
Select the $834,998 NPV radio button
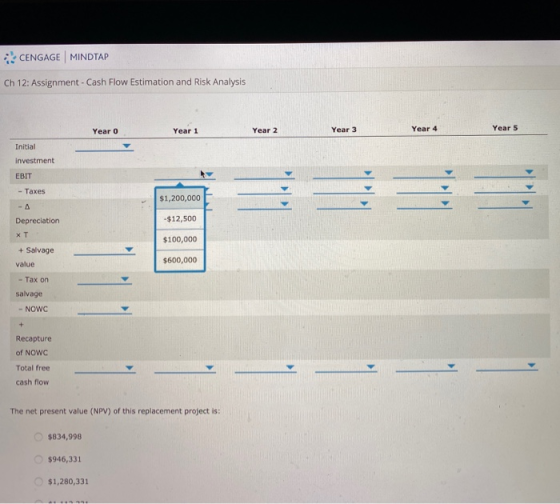tap(38, 437)
